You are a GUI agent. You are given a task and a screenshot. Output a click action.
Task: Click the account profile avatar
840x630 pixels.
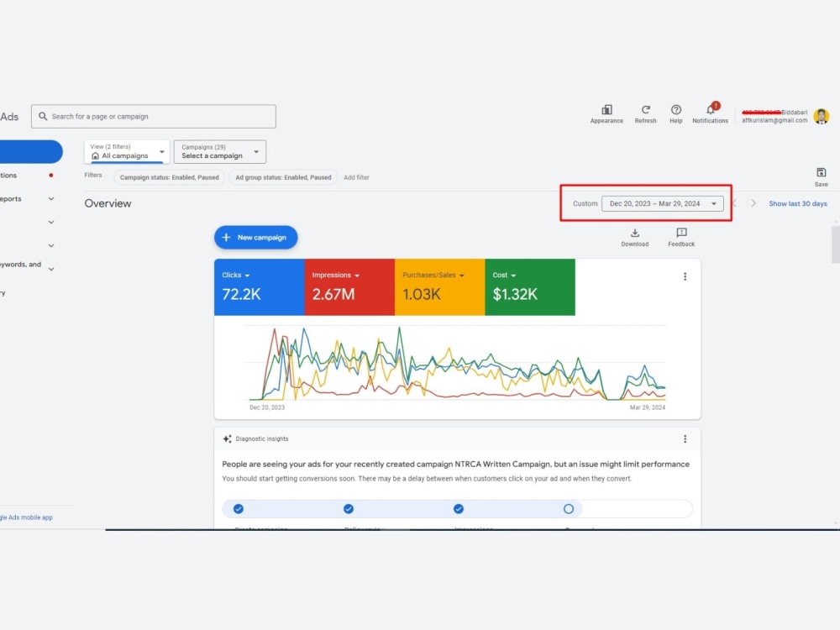click(822, 116)
